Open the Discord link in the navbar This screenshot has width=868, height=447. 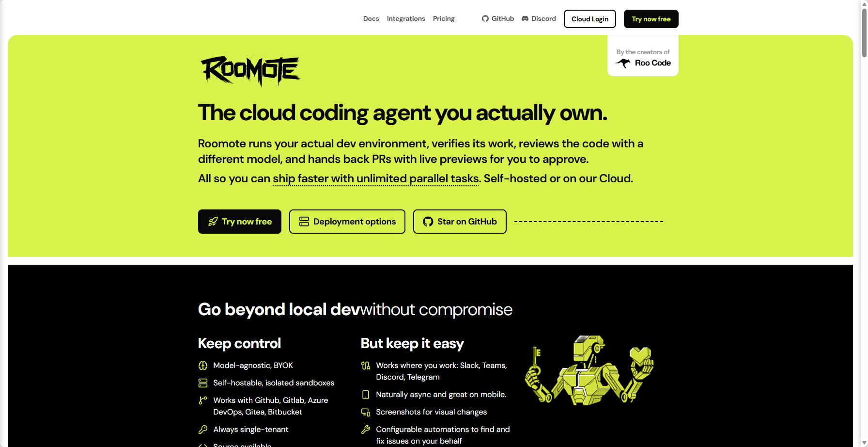click(x=539, y=19)
